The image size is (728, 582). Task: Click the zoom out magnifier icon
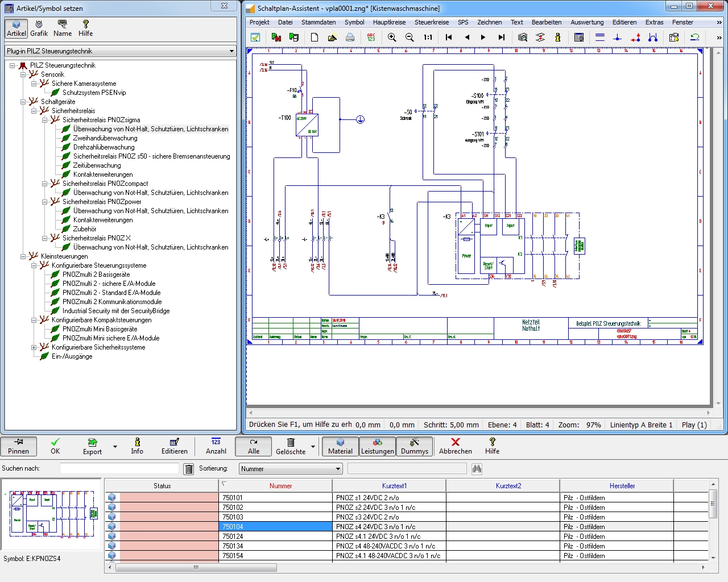(409, 38)
